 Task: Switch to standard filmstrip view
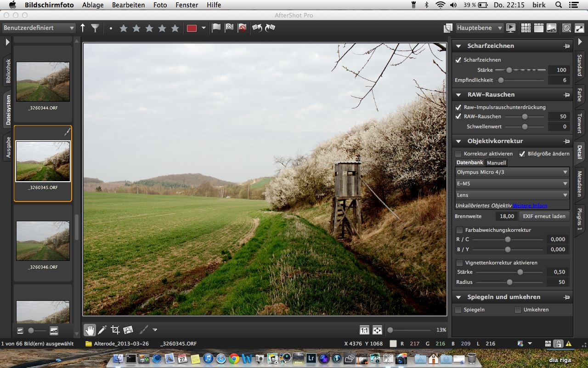click(x=538, y=28)
